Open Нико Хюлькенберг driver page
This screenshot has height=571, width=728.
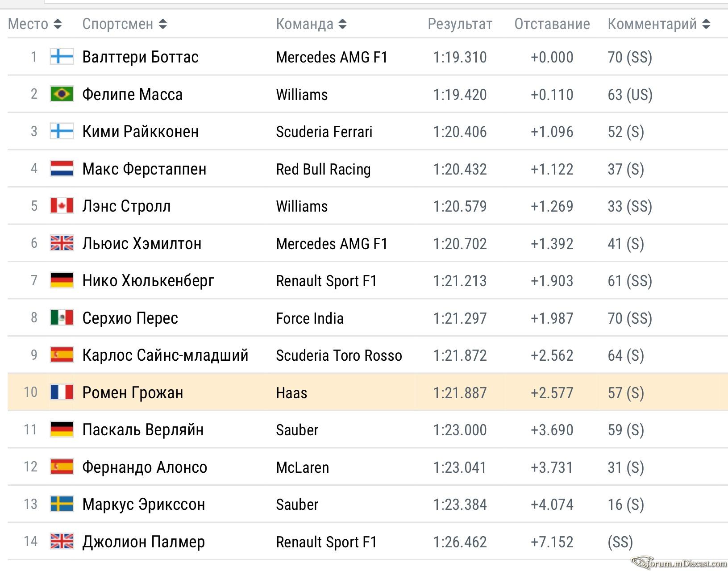[148, 281]
